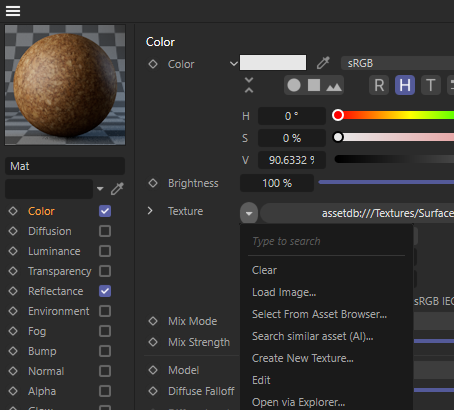The height and width of the screenshot is (410, 454).
Task: Switch to RGB mode button R
Action: click(x=379, y=85)
